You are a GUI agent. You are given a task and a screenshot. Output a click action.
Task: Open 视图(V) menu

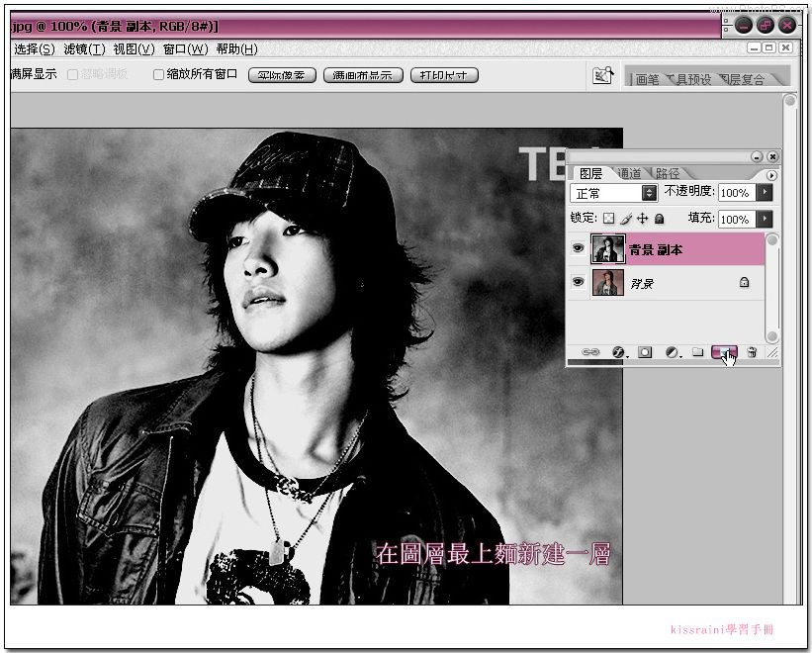(135, 49)
